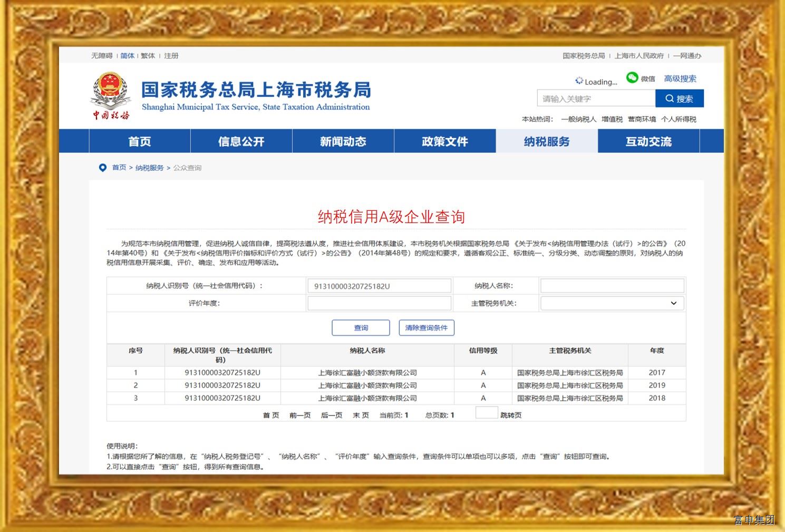Open the 纳税服务 navigation tab
The width and height of the screenshot is (785, 532).
pyautogui.click(x=547, y=141)
